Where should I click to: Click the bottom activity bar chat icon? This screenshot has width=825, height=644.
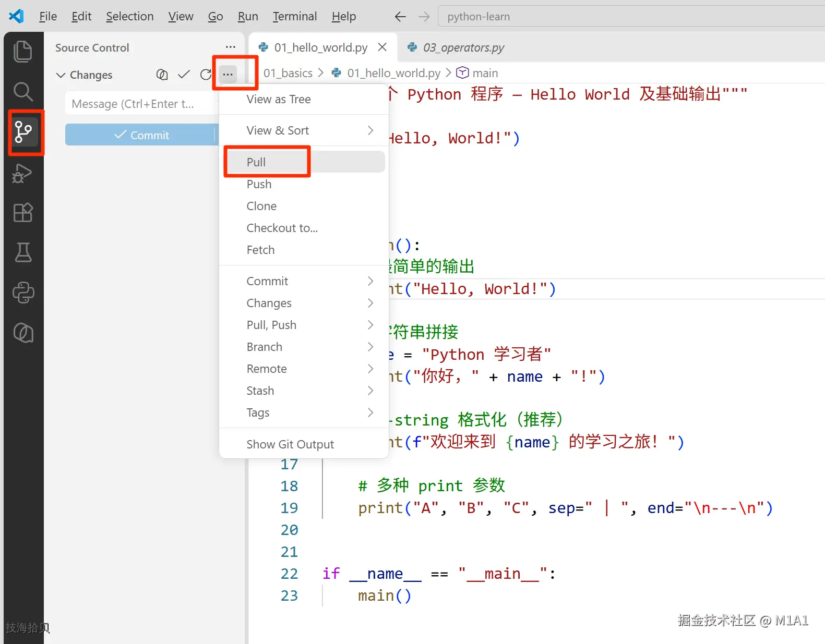(23, 333)
